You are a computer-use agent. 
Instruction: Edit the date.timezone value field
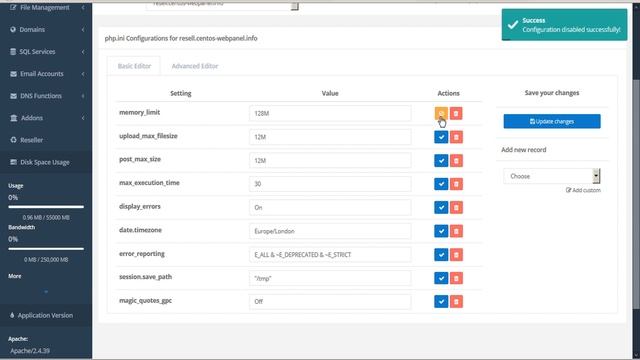330,231
